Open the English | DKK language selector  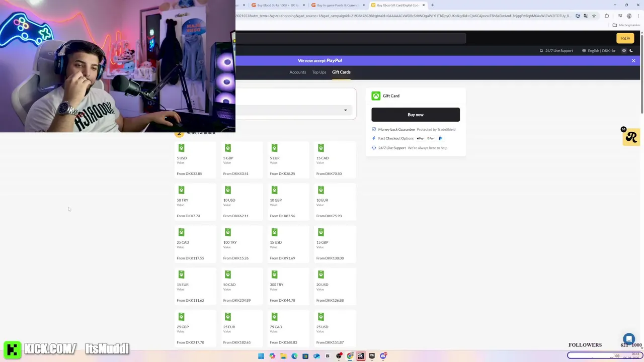click(599, 51)
